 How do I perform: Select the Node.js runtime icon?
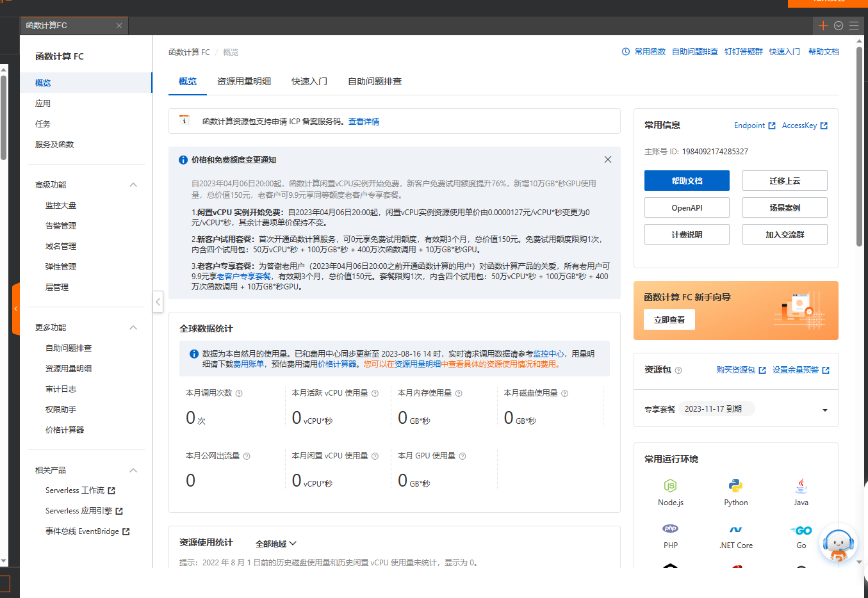(x=670, y=485)
